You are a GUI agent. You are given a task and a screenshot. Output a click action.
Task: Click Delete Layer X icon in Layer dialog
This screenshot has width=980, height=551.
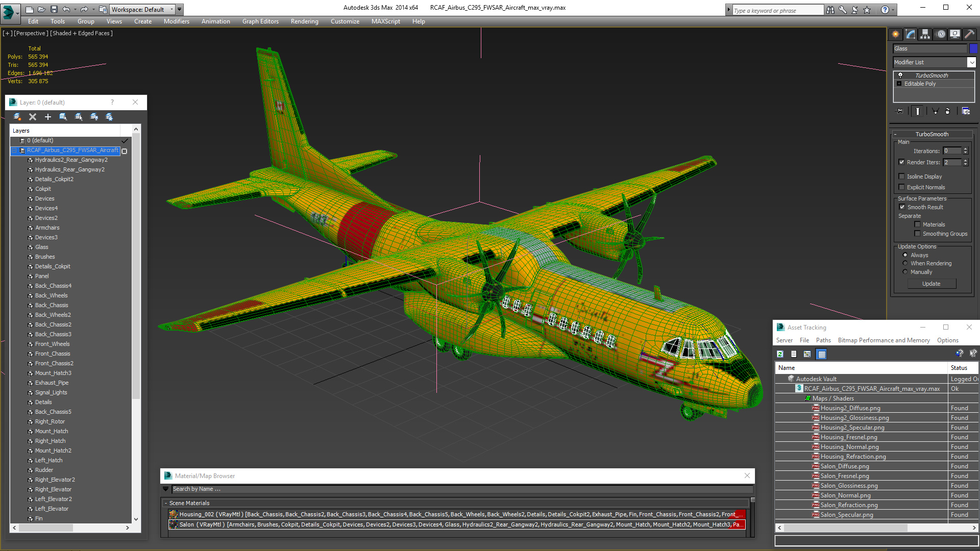tap(33, 117)
